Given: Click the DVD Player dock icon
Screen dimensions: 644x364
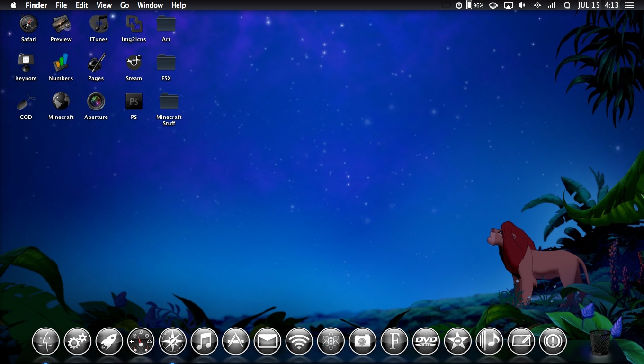Looking at the screenshot, I should 426,341.
